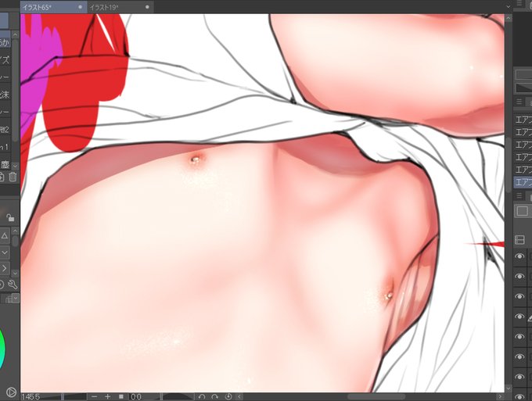Toggle the third eye icon from the top
The width and height of the screenshot is (532, 401).
pyautogui.click(x=519, y=296)
